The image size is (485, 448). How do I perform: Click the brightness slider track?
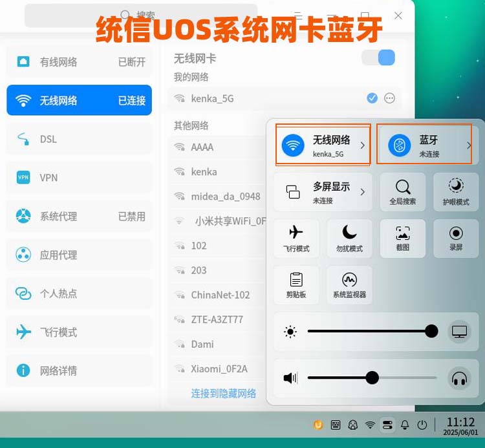(372, 331)
